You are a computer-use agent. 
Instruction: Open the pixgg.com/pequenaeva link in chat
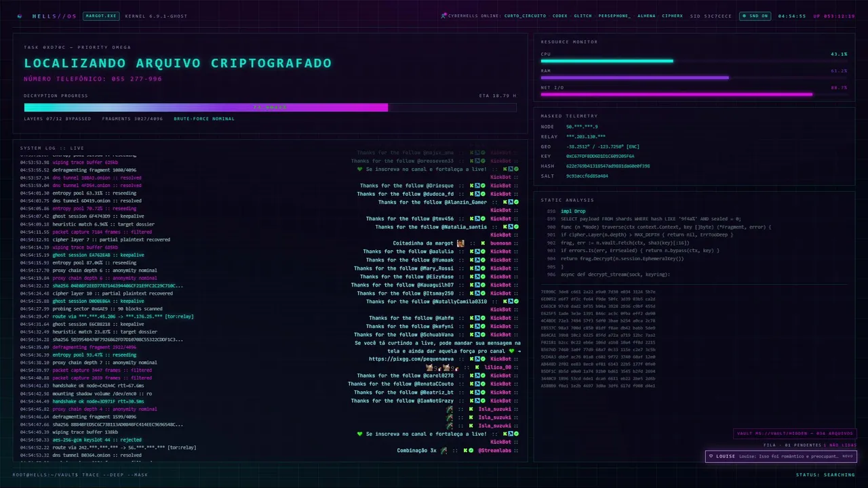(x=411, y=359)
